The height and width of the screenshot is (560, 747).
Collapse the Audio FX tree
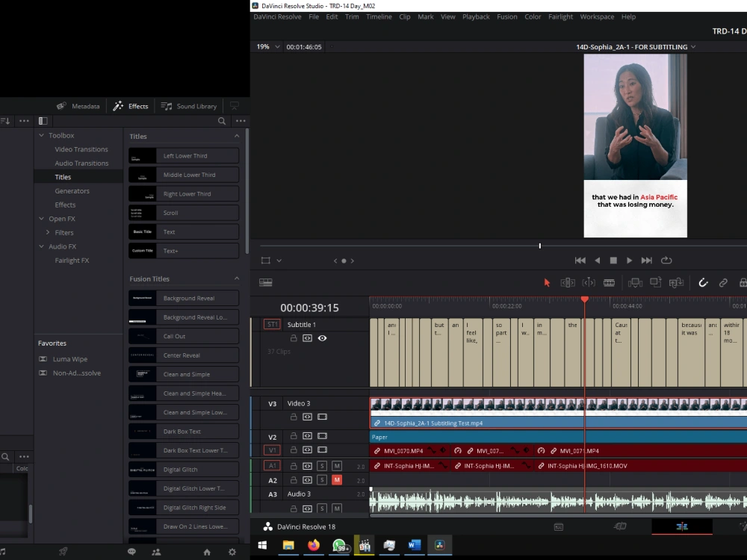pos(41,246)
